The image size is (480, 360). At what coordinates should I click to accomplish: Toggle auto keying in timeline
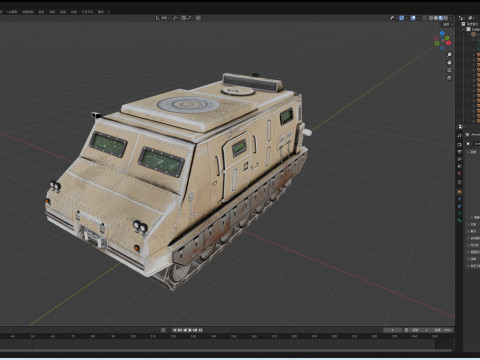pyautogui.click(x=163, y=330)
